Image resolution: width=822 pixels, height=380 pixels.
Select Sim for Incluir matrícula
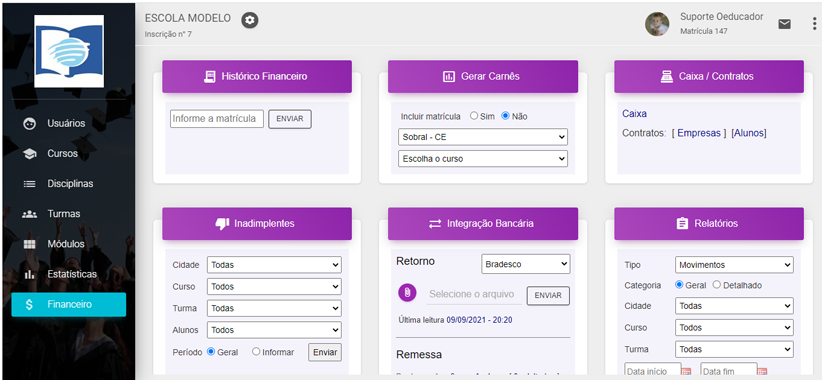click(474, 116)
